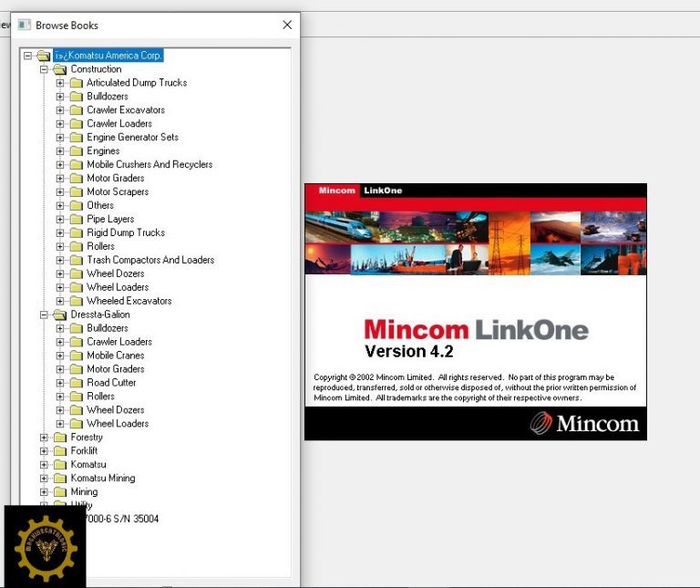This screenshot has height=588, width=700.
Task: Select Trash Compactors And Loaders entry
Action: pos(150,260)
